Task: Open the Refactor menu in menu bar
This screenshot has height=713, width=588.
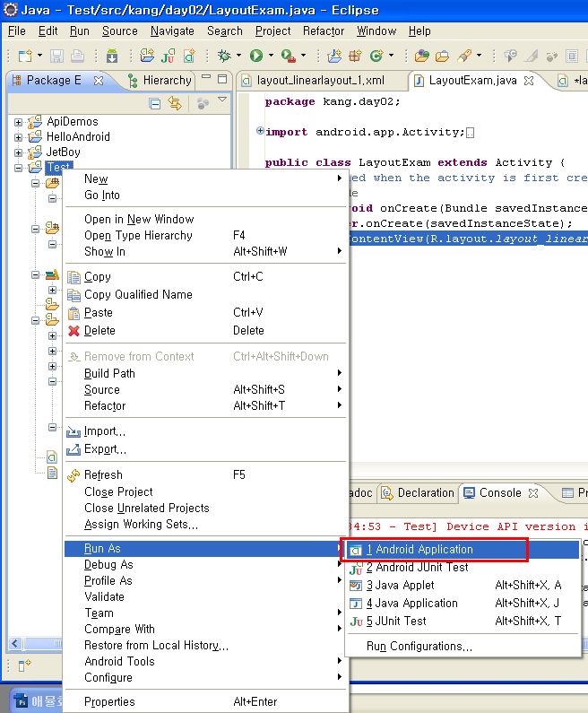Action: pyautogui.click(x=324, y=30)
